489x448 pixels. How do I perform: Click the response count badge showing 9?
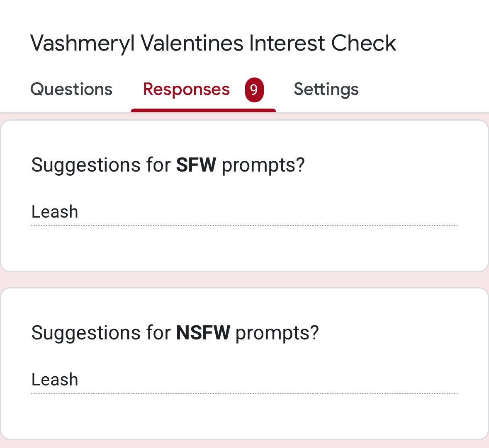click(254, 90)
